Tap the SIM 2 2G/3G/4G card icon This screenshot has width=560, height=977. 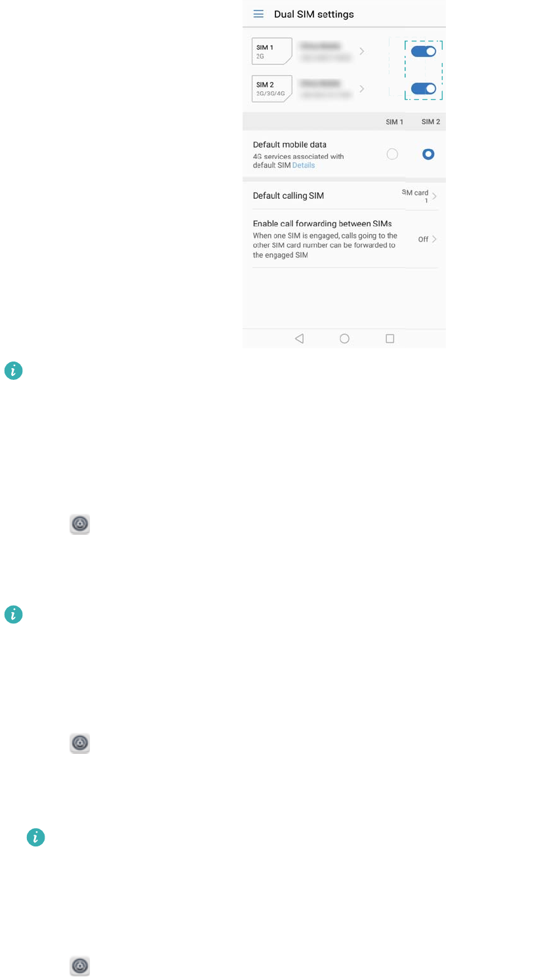[271, 89]
